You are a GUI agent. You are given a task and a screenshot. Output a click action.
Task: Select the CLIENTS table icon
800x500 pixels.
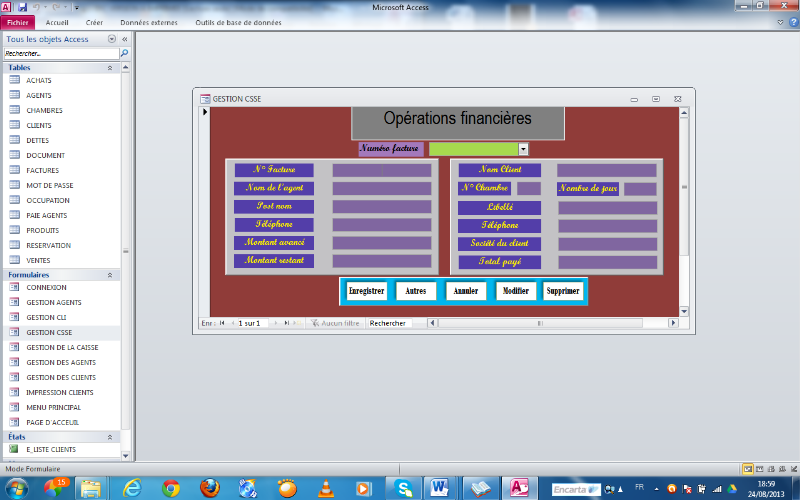(x=15, y=125)
